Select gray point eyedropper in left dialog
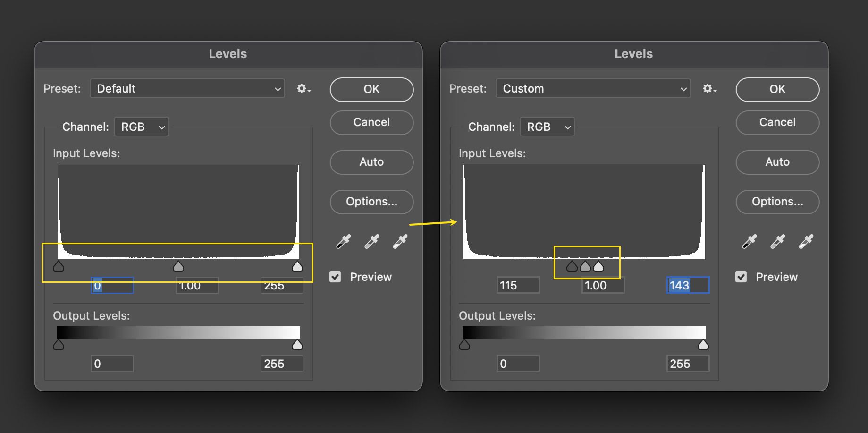Screen dimensions: 868x433 [372, 241]
